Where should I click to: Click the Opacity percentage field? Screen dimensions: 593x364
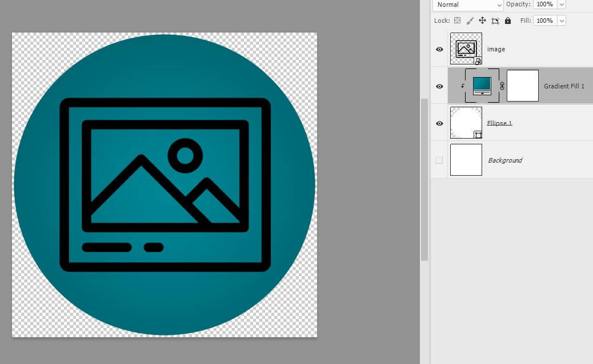click(x=544, y=5)
